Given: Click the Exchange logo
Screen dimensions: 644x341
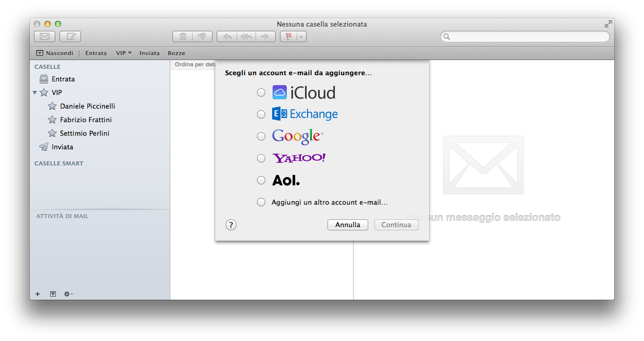Looking at the screenshot, I should tap(305, 114).
